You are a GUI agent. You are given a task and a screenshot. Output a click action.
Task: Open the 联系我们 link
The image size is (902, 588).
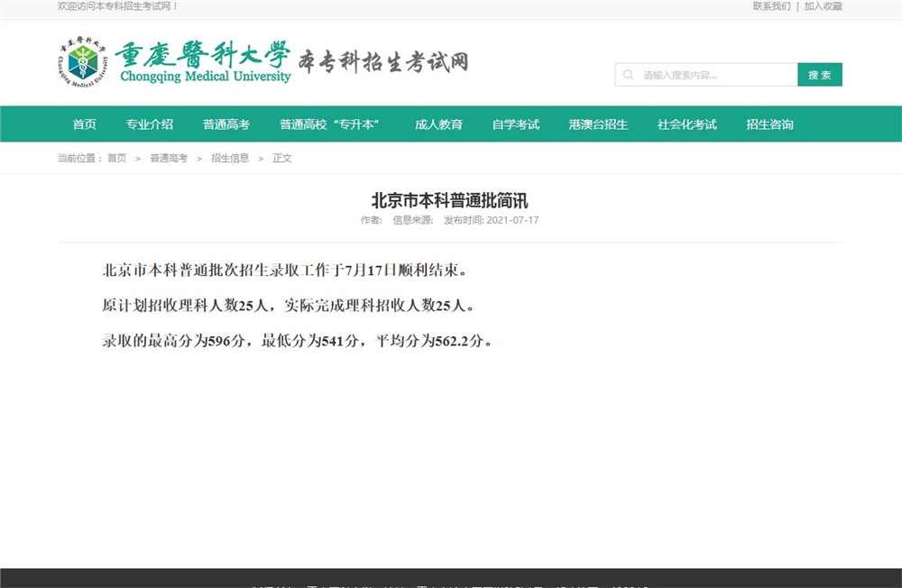(x=771, y=6)
